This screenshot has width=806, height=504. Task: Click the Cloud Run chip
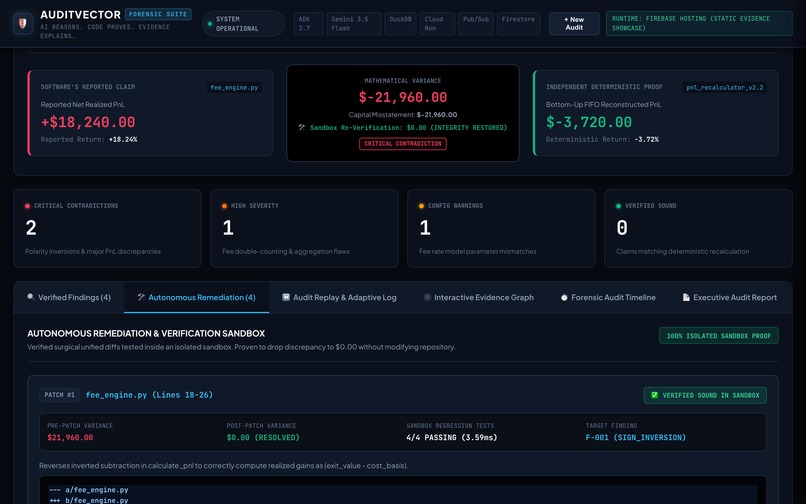(x=437, y=24)
